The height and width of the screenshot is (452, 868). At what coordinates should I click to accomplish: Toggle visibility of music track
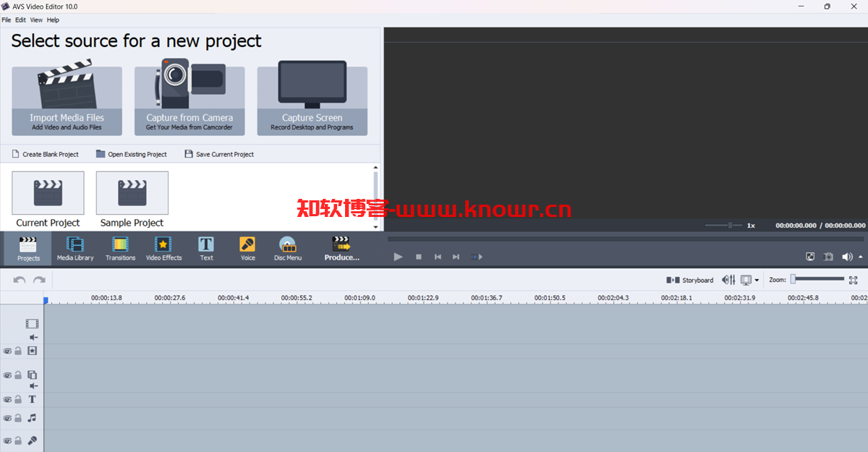(x=7, y=418)
